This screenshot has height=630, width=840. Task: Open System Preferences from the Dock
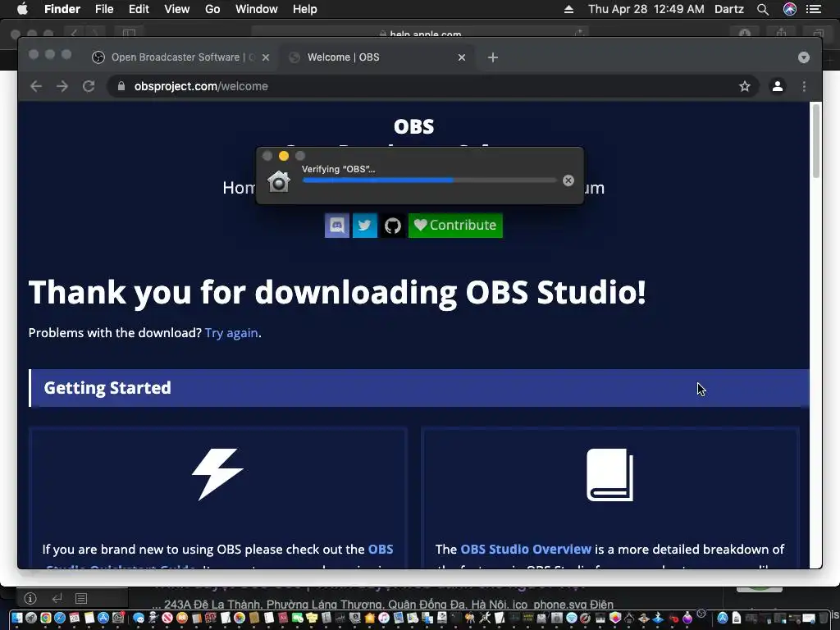tap(118, 618)
